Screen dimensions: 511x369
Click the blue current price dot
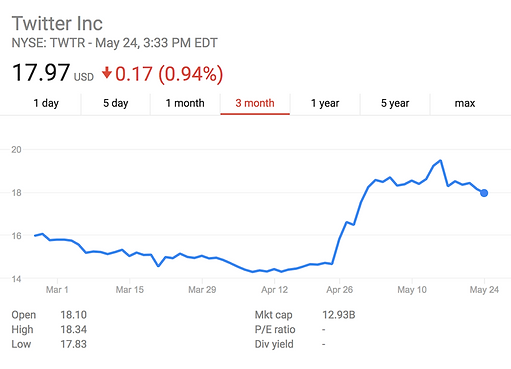pos(484,193)
